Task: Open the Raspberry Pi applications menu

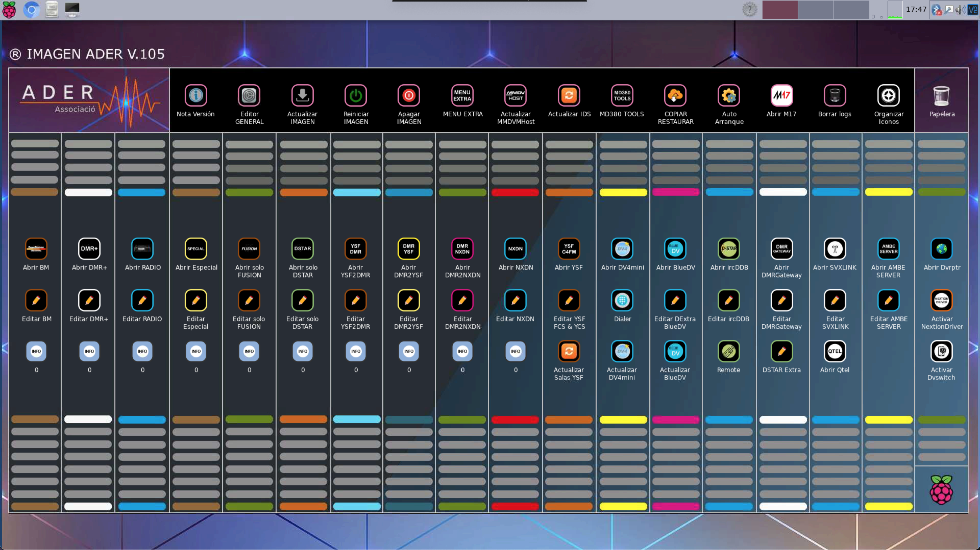Action: tap(9, 10)
